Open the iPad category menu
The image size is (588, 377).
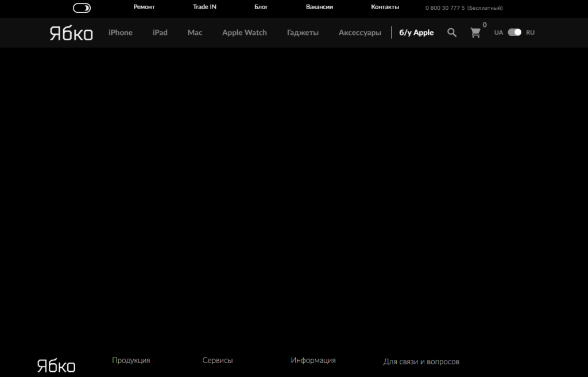tap(160, 33)
